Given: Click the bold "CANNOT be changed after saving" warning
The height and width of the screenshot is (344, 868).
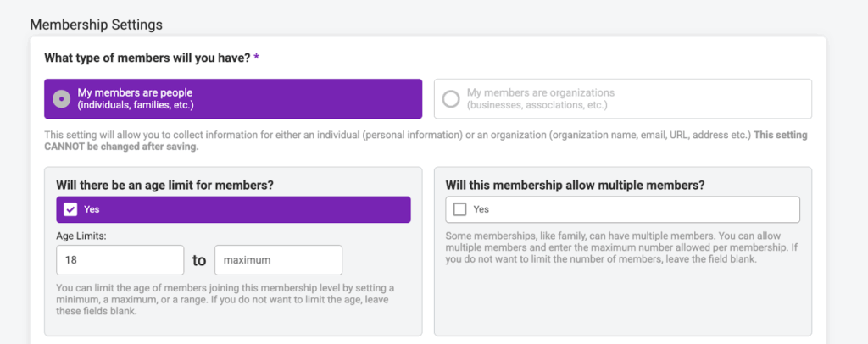Looking at the screenshot, I should click(121, 147).
